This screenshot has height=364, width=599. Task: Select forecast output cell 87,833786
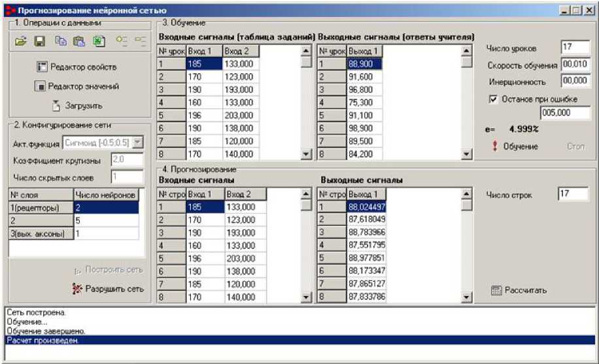click(366, 297)
